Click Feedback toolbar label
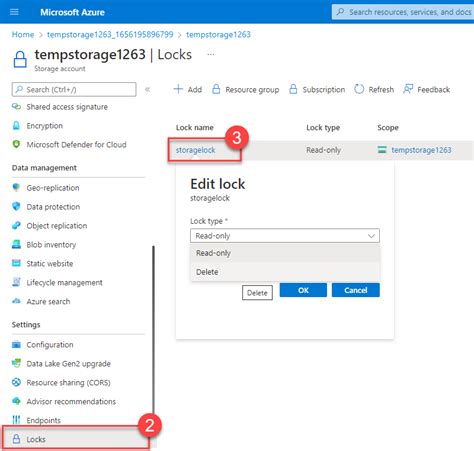The height and width of the screenshot is (451, 474). [433, 89]
